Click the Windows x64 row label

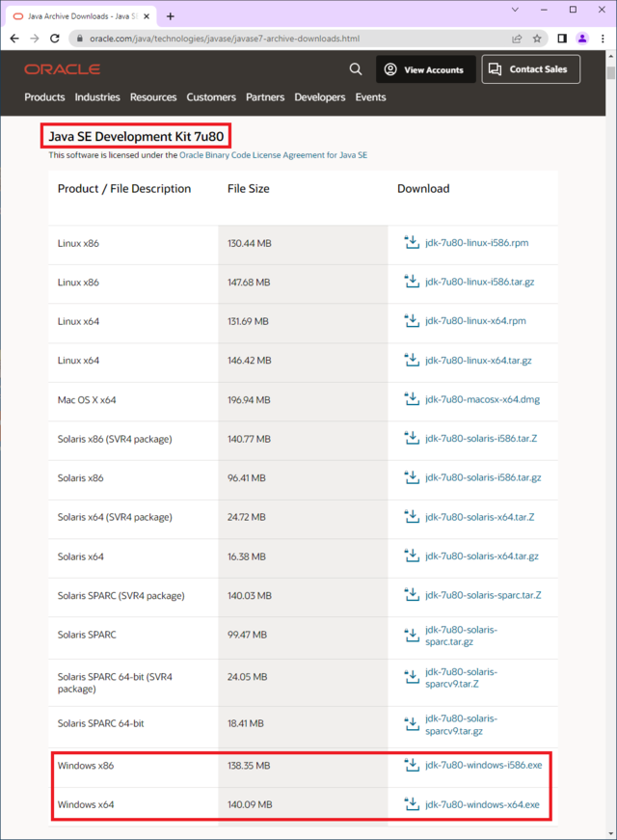point(86,804)
